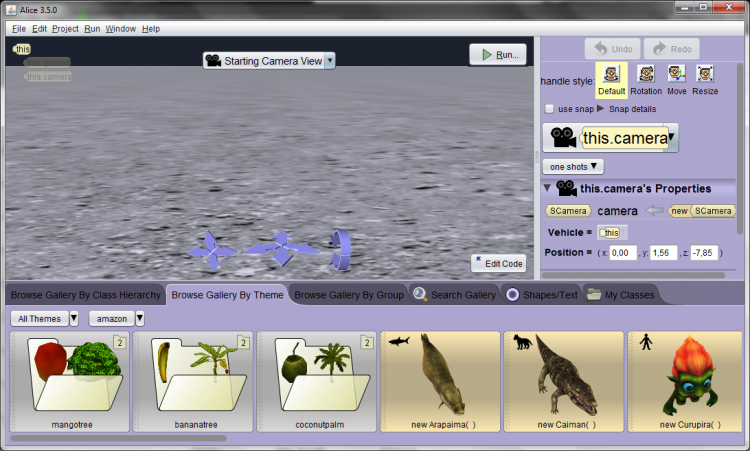Image resolution: width=750 pixels, height=451 pixels.
Task: Click the Shapes/Text circle icon
Action: point(512,295)
